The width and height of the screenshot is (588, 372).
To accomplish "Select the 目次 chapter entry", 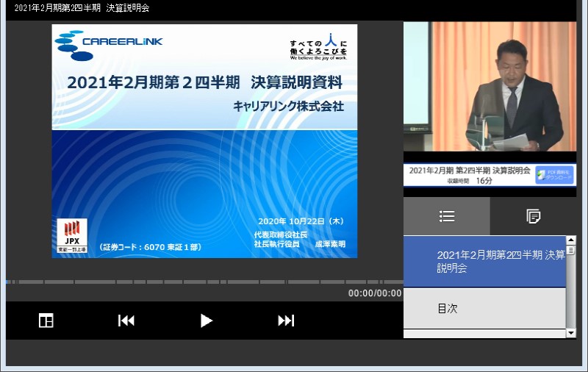I will tap(484, 308).
